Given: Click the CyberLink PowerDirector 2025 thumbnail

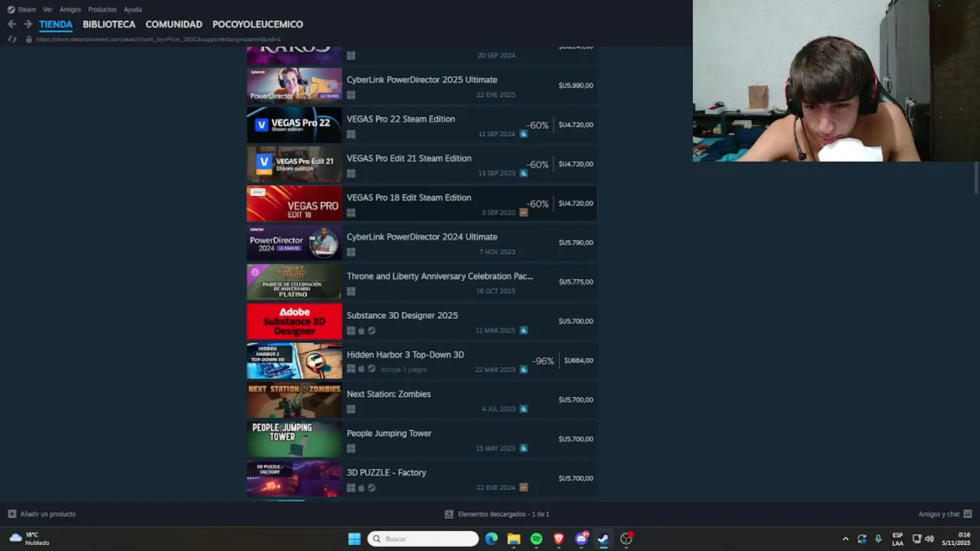Looking at the screenshot, I should (294, 86).
